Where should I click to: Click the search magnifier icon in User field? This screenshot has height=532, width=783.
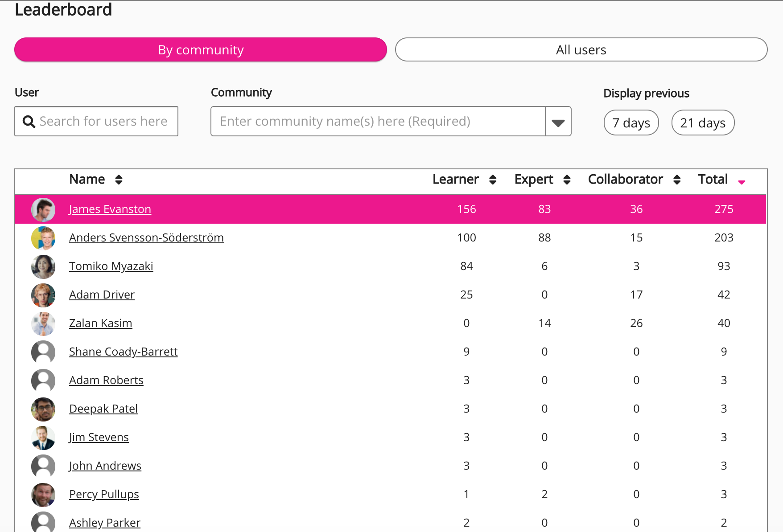[29, 122]
